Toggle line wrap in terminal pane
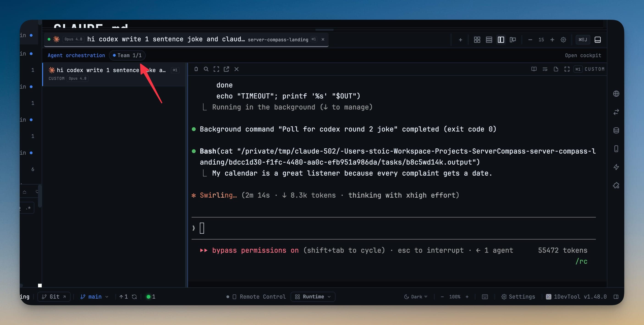Viewport: 644px width, 325px height. tap(545, 69)
